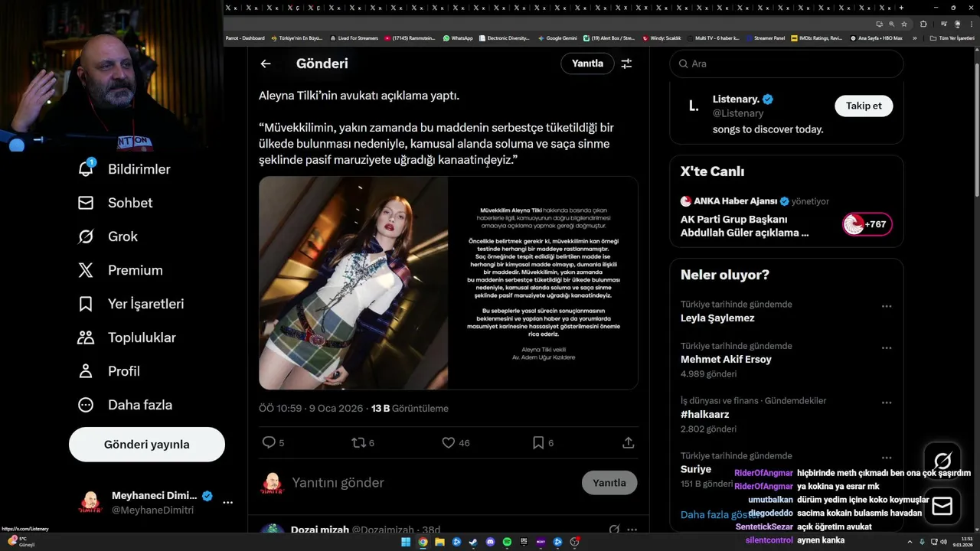Follow Listenary with Takip et
980x551 pixels.
(x=864, y=106)
